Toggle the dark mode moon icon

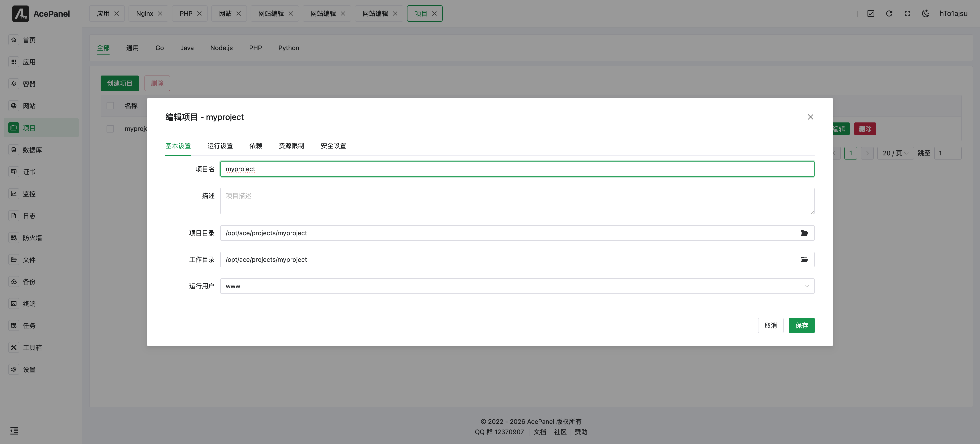point(926,14)
